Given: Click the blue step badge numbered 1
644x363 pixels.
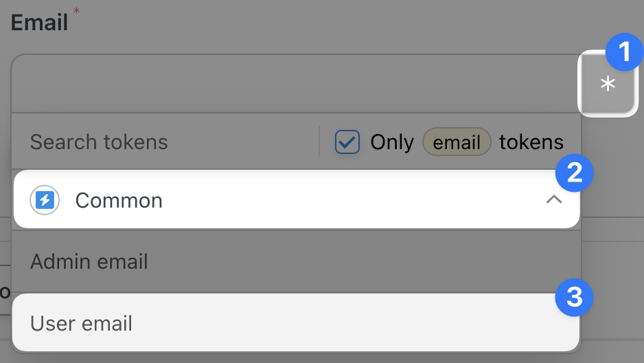Looking at the screenshot, I should tap(623, 52).
